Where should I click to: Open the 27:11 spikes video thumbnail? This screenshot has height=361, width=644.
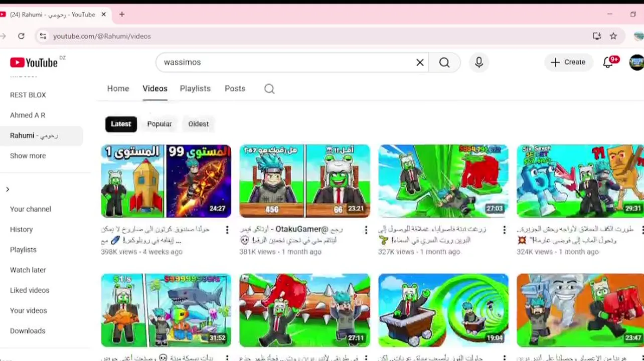[304, 310]
